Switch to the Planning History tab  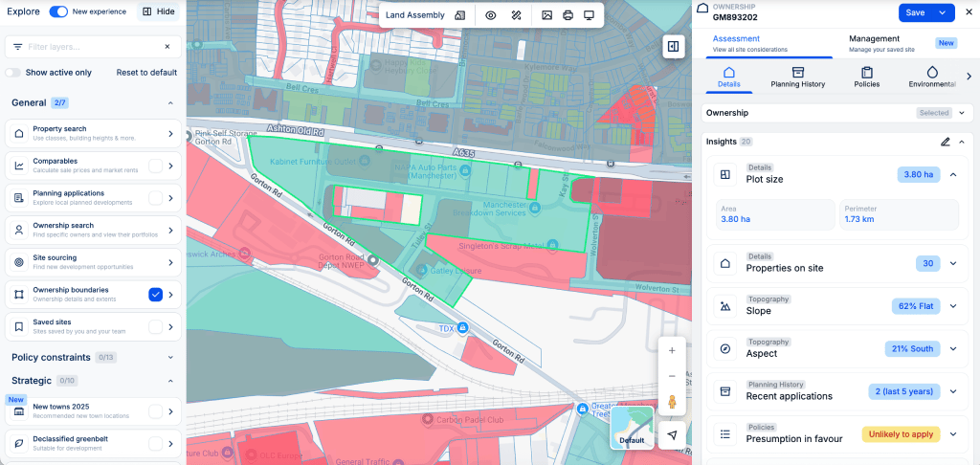point(797,77)
